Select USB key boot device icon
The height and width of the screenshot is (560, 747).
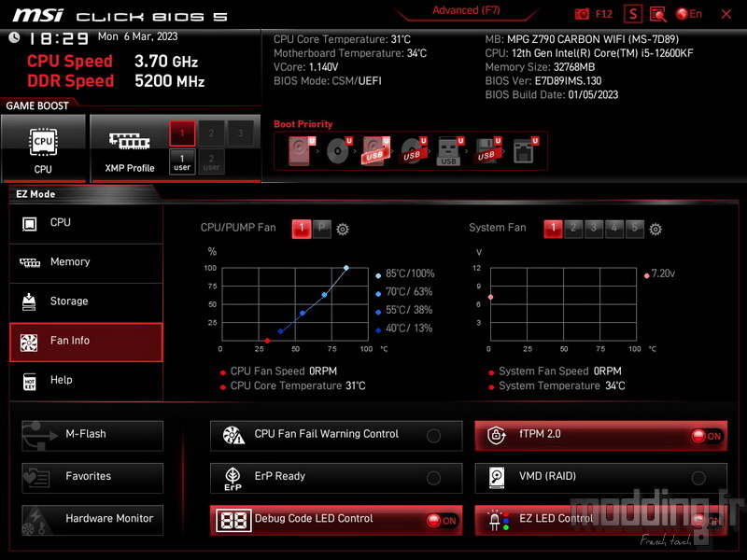450,151
